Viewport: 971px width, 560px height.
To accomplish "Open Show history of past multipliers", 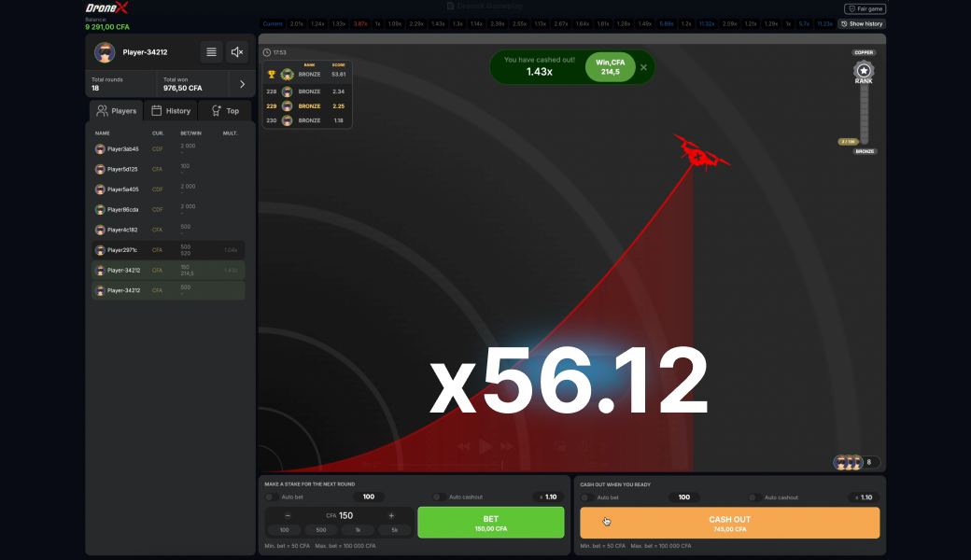I will pos(862,23).
